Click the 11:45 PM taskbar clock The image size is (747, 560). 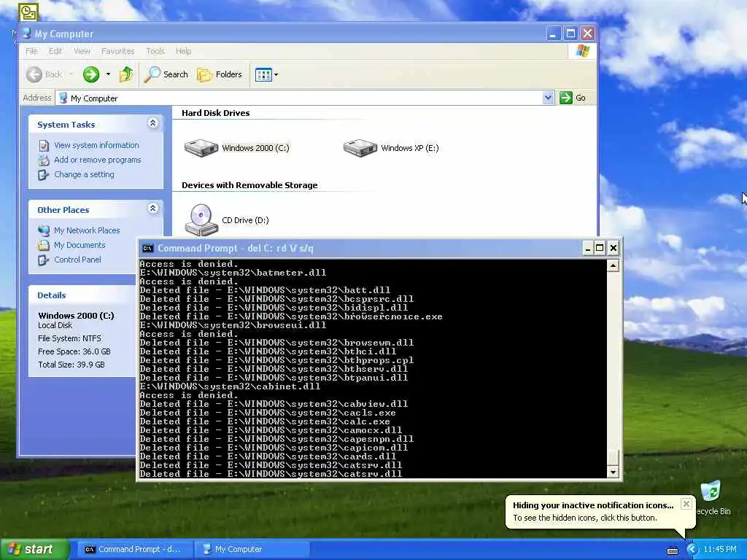coord(720,550)
